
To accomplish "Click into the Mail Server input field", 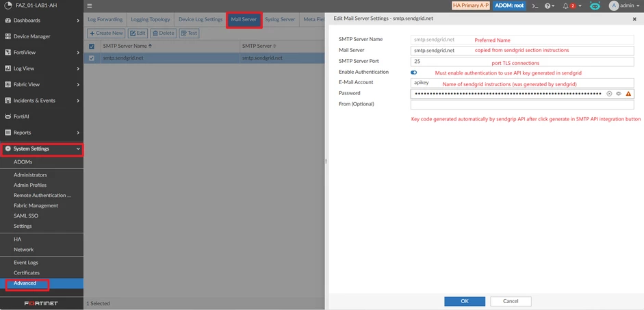I will (522, 51).
